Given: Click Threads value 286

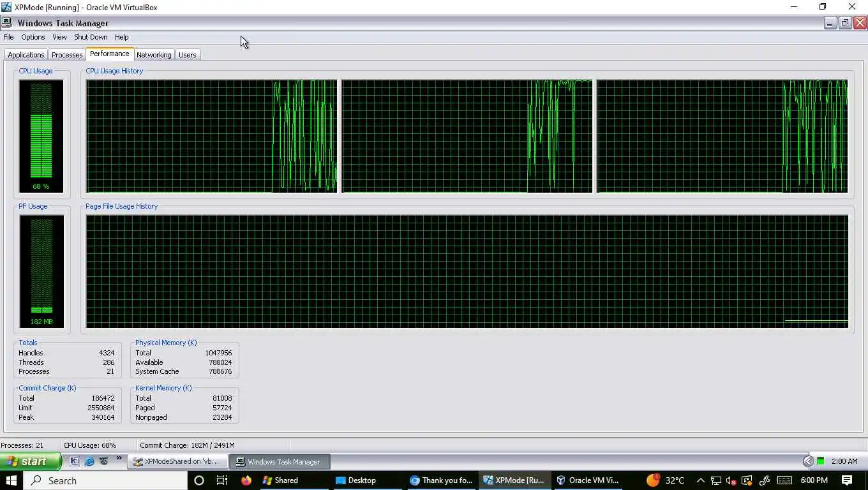Looking at the screenshot, I should coord(108,362).
